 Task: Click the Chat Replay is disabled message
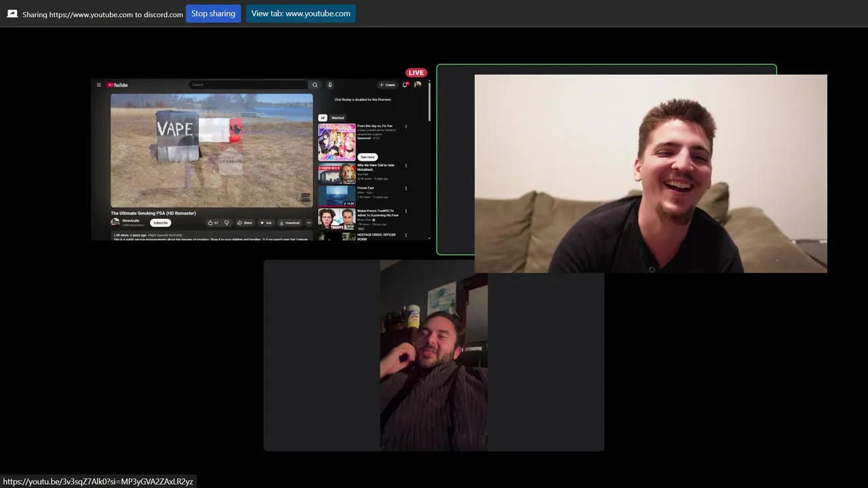[363, 100]
